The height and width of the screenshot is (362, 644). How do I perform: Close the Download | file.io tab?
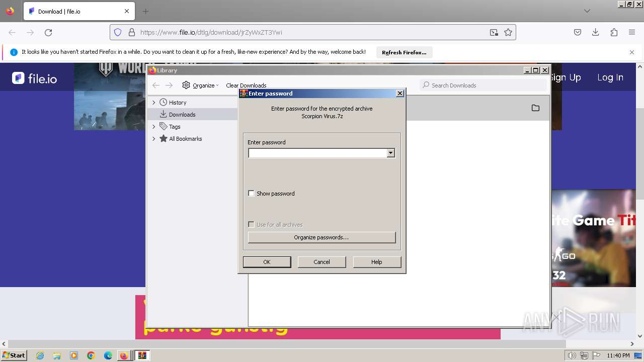coord(127,11)
